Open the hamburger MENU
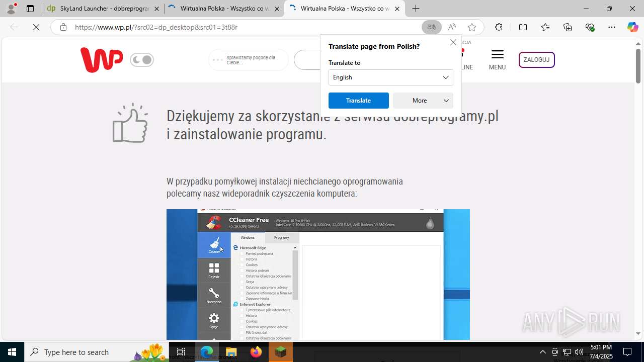Screen dimensions: 644x362 (497, 60)
